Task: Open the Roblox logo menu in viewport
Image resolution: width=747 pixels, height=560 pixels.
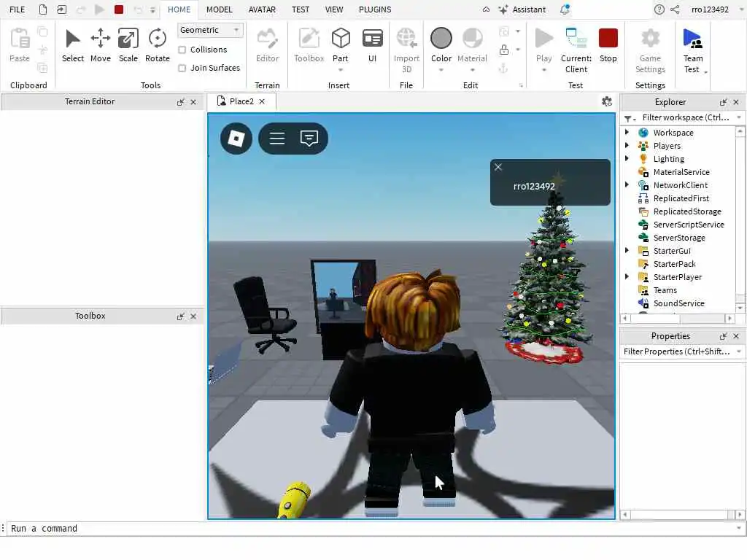Action: [x=236, y=138]
